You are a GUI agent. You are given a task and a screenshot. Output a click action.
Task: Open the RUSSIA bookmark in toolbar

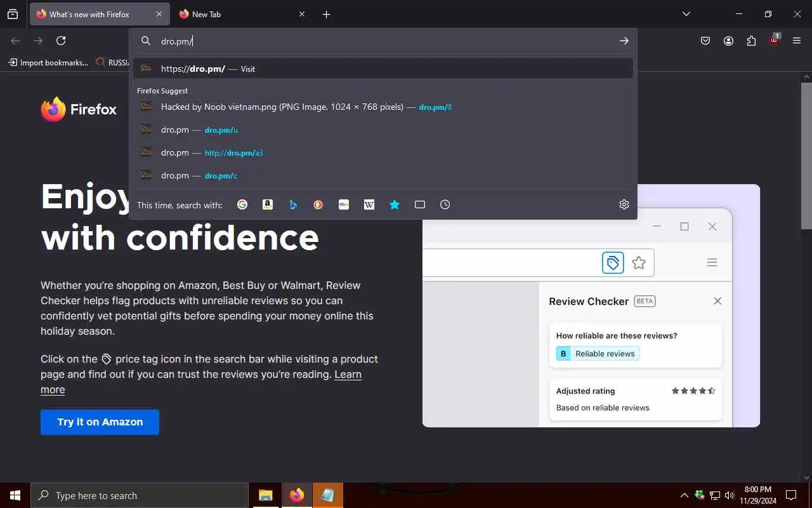coord(112,62)
